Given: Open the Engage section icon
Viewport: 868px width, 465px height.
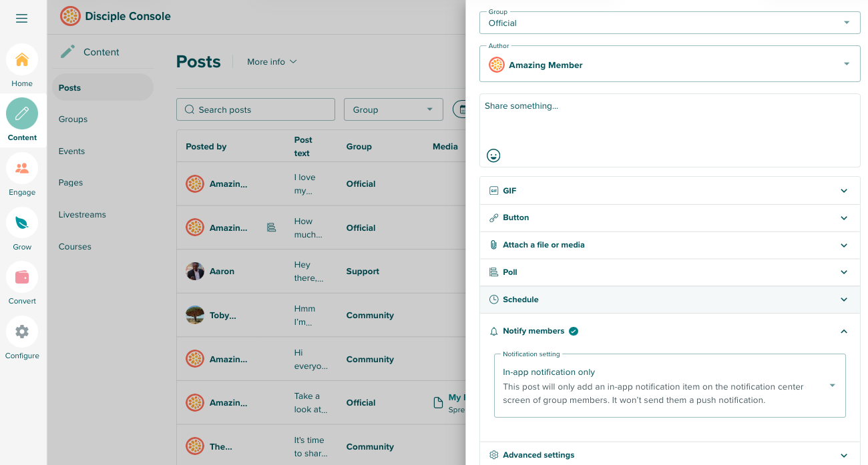Looking at the screenshot, I should 22,169.
